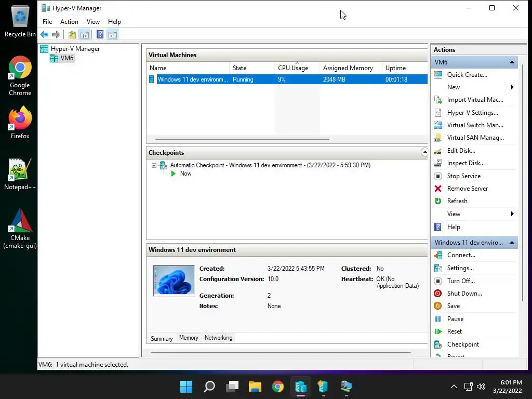Image resolution: width=532 pixels, height=399 pixels.
Task: Expand the View submenu in Actions
Action: point(512,214)
